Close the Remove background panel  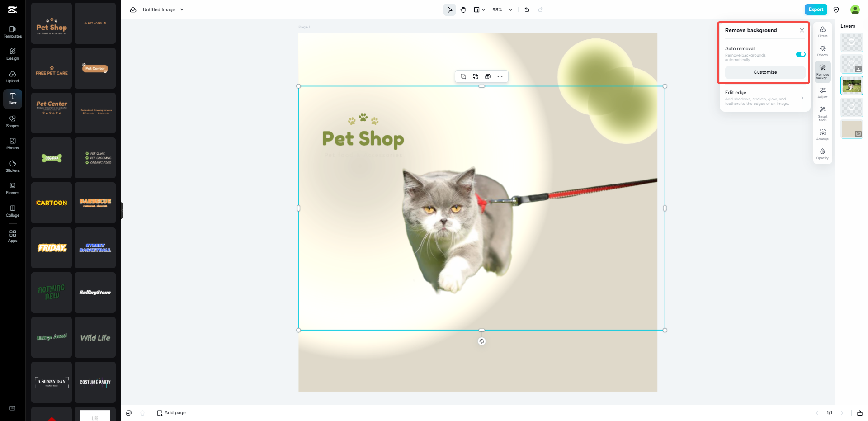[x=802, y=30]
